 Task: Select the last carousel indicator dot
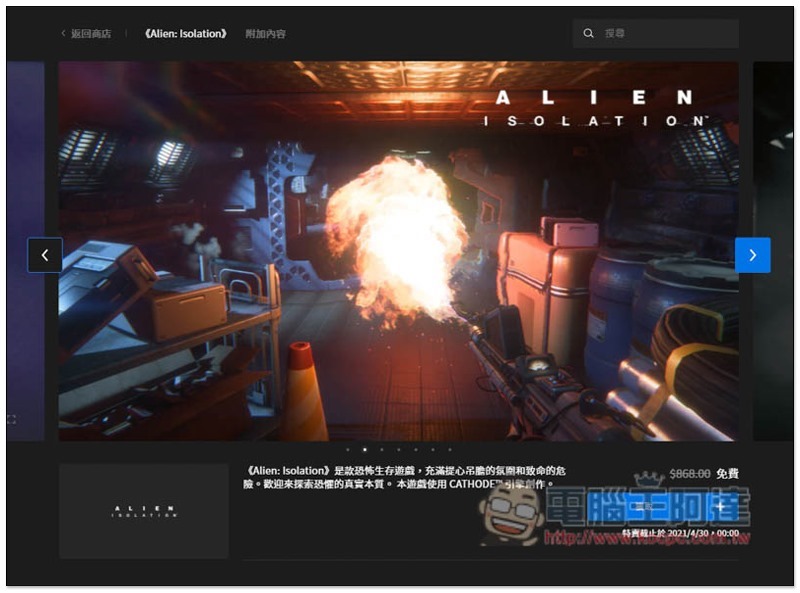449,450
